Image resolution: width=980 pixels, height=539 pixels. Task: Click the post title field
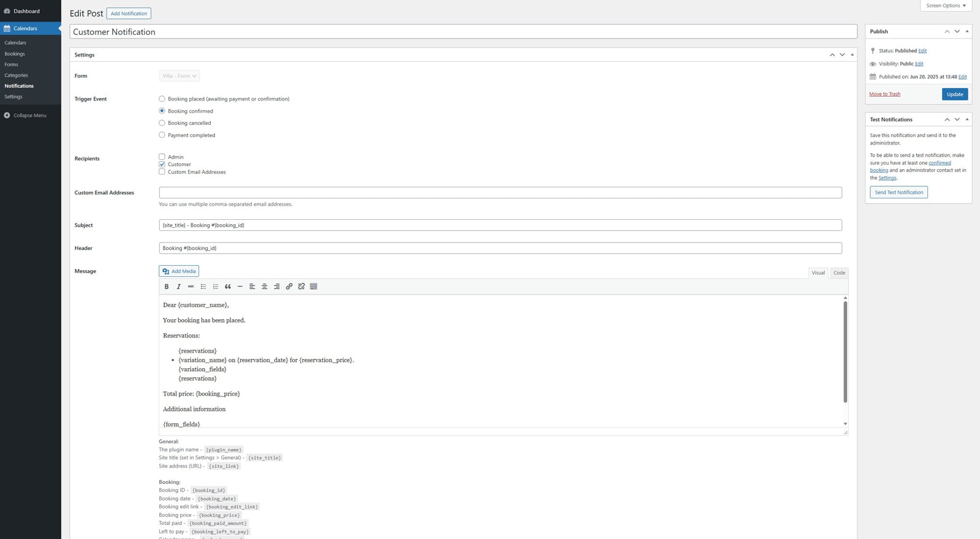463,32
